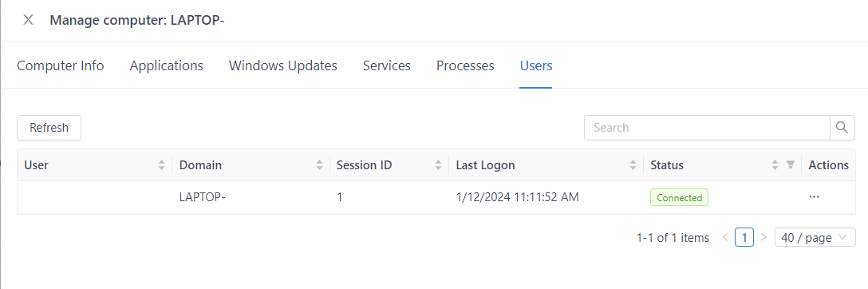868x289 pixels.
Task: Switch to Windows Updates tab
Action: point(283,65)
